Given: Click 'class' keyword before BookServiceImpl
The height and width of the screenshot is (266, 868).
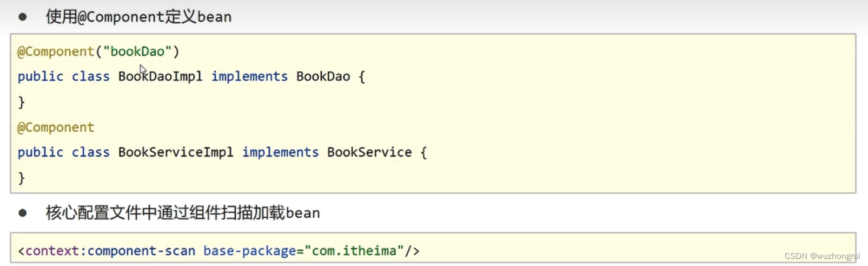Looking at the screenshot, I should [x=91, y=152].
